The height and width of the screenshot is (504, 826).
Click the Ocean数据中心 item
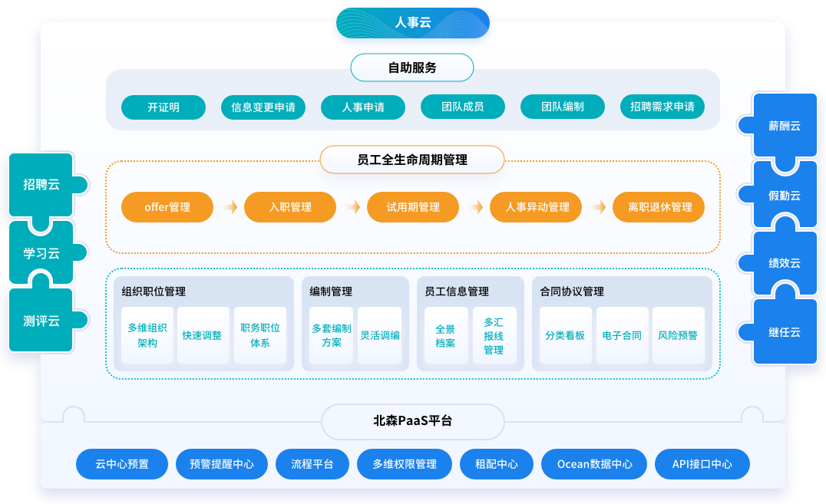tap(593, 464)
